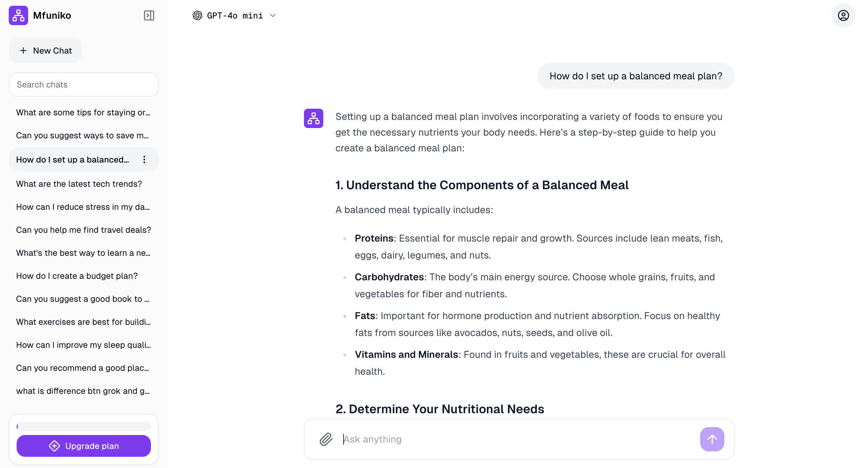Screen dimensions: 868x468
Task: Collapse the sidebar panel
Action: pos(149,15)
